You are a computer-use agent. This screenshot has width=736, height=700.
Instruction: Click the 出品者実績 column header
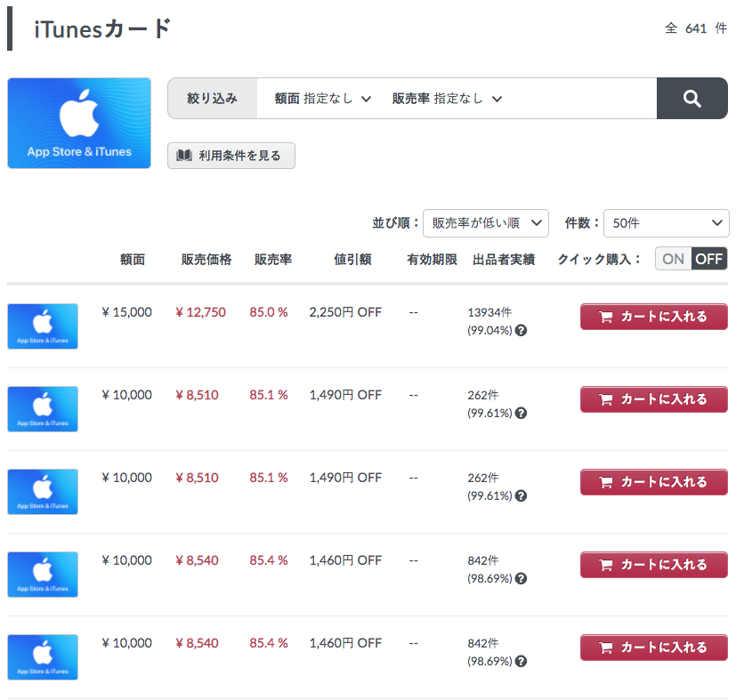click(x=504, y=260)
